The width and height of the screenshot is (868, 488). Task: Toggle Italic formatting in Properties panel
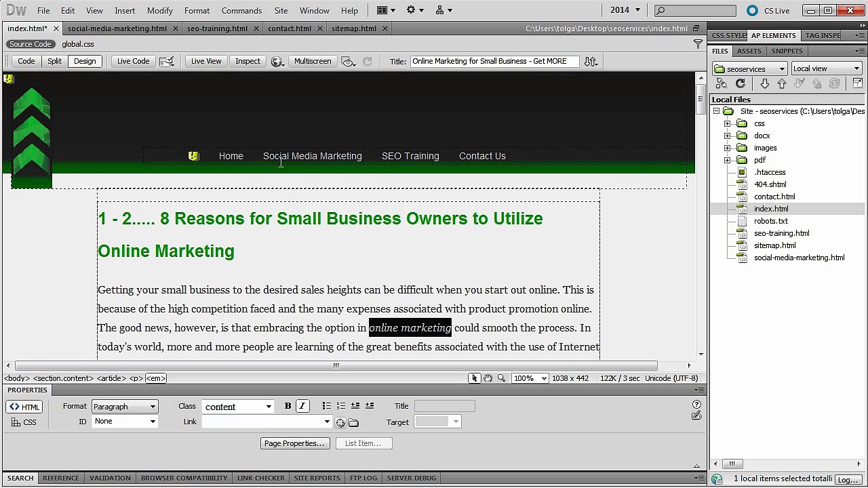click(302, 406)
